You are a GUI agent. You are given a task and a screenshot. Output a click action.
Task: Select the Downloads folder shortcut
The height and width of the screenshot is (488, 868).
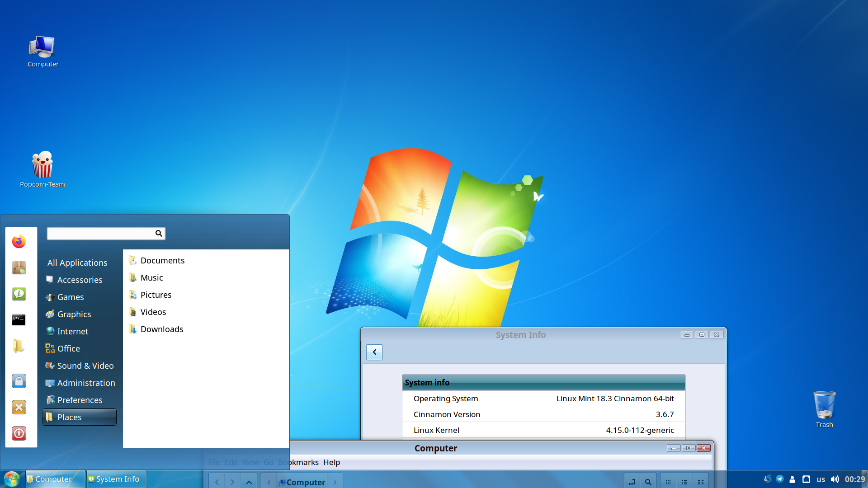(x=161, y=329)
